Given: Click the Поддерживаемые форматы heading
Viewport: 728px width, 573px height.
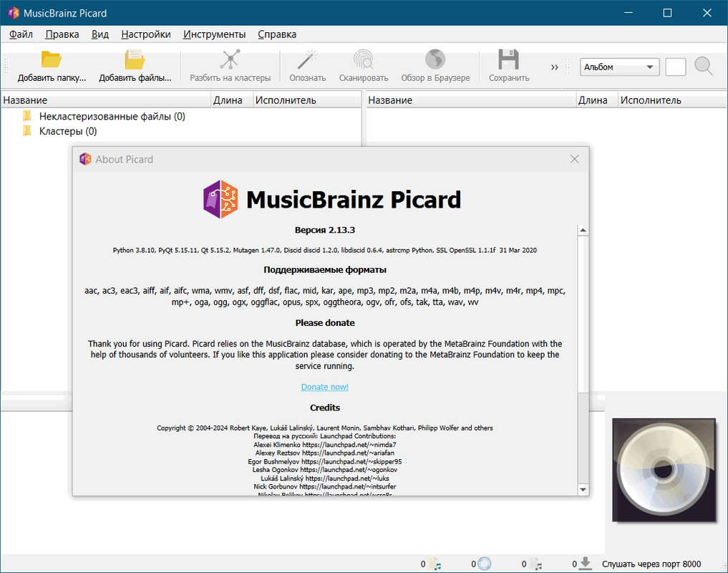Looking at the screenshot, I should 324,269.
